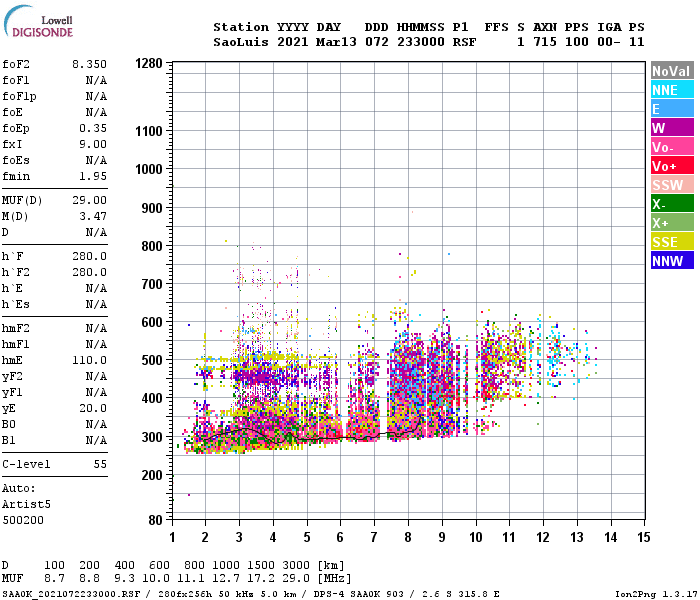Click the SaoLuis station name
The height and width of the screenshot is (600, 700).
(x=241, y=42)
